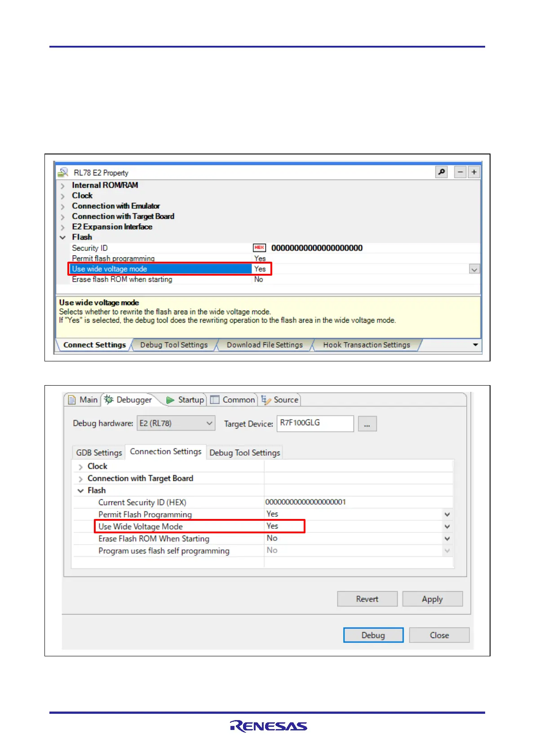Screen dimensions: 535x756
Task: Click the Close button
Action: click(x=439, y=635)
